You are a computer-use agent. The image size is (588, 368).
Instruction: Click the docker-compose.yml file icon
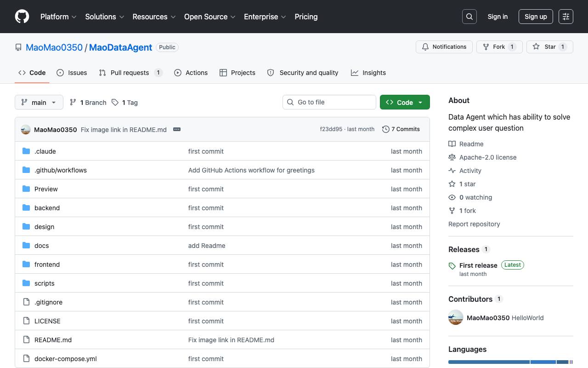[26, 358]
